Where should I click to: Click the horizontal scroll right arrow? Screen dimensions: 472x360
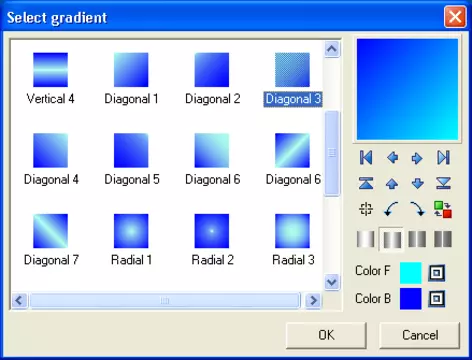tap(313, 301)
